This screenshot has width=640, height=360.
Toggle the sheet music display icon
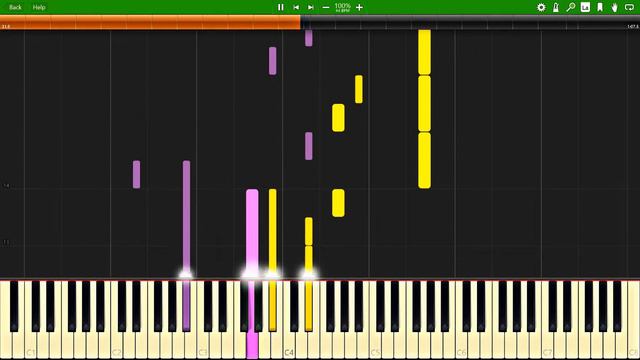point(585,7)
